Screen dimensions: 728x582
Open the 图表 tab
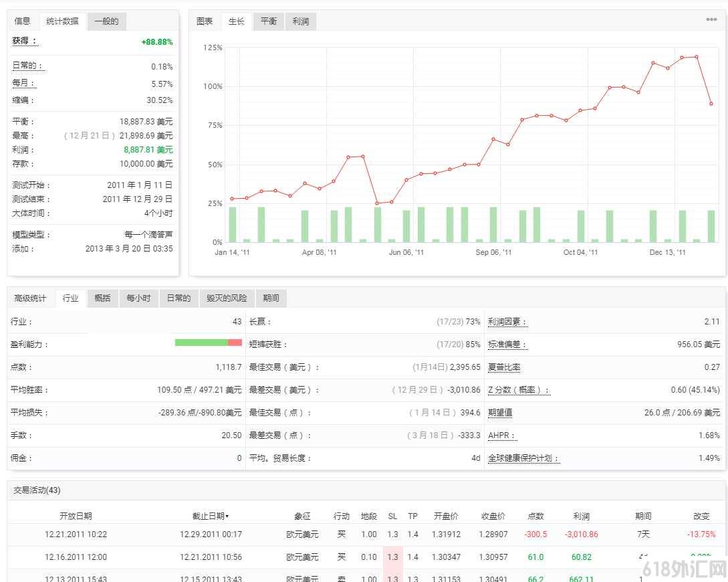click(205, 21)
